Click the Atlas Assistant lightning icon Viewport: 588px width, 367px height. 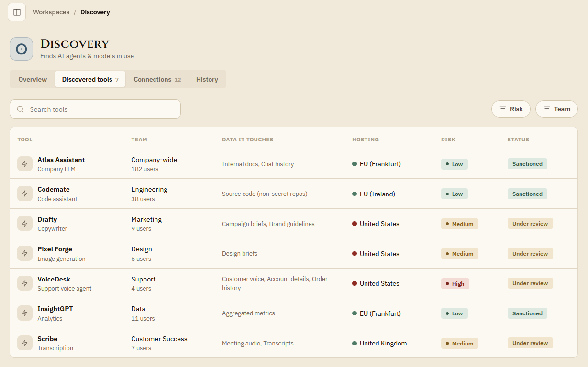tap(25, 164)
